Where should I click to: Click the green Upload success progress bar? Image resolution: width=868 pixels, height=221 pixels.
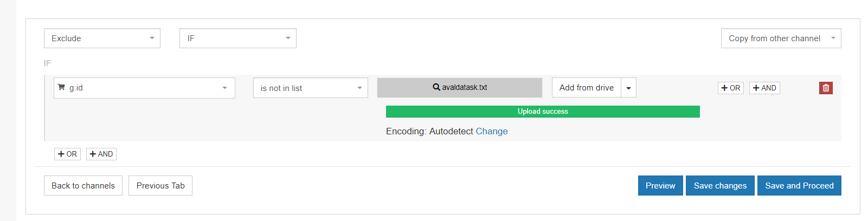(x=542, y=112)
